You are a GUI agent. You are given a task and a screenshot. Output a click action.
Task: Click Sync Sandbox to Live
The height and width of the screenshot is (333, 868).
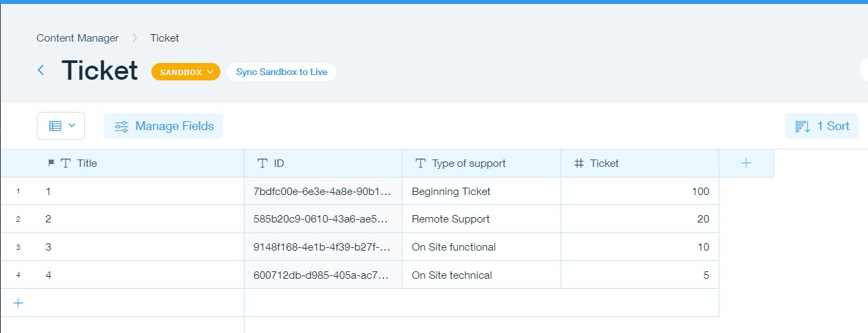[x=281, y=72]
